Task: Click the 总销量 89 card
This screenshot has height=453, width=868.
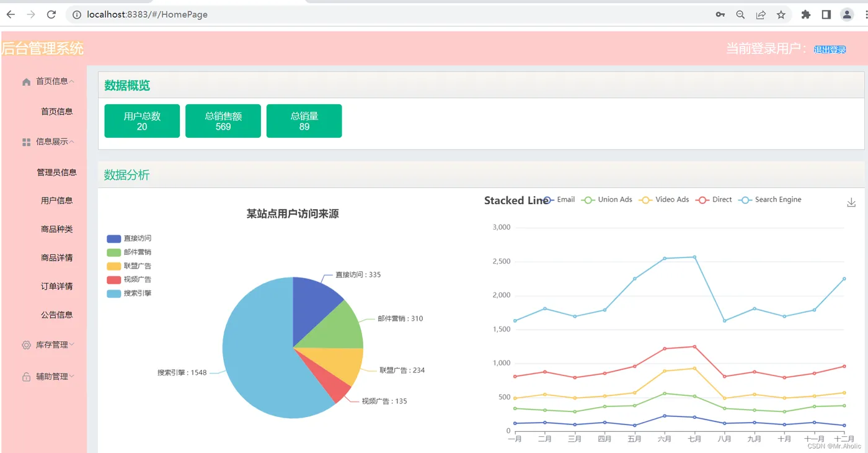Action: click(304, 121)
